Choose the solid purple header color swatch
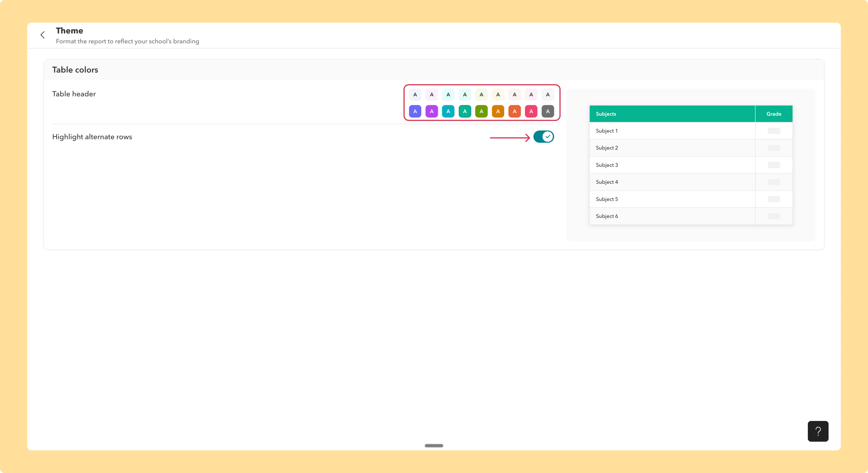Screen dimensions: 868x473 (432, 111)
